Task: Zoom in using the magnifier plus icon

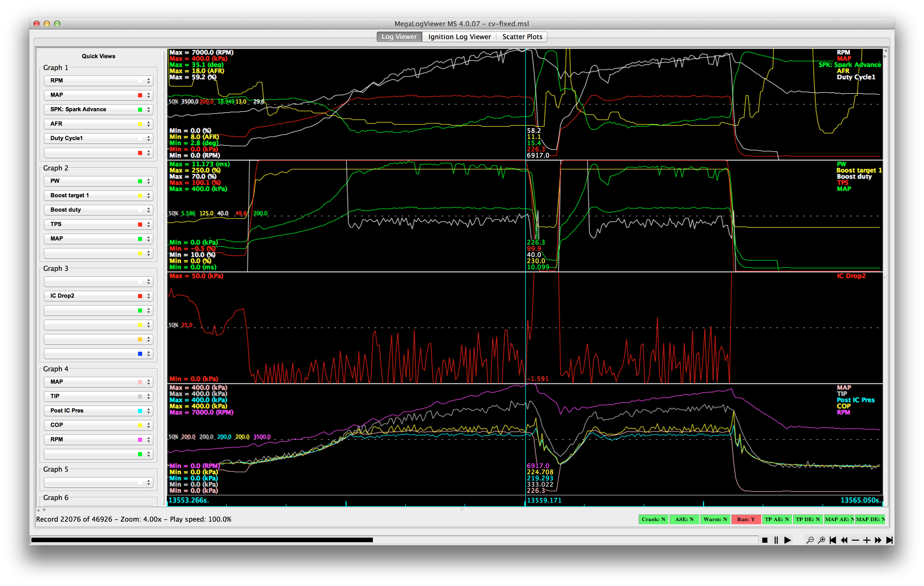Action: pos(821,540)
